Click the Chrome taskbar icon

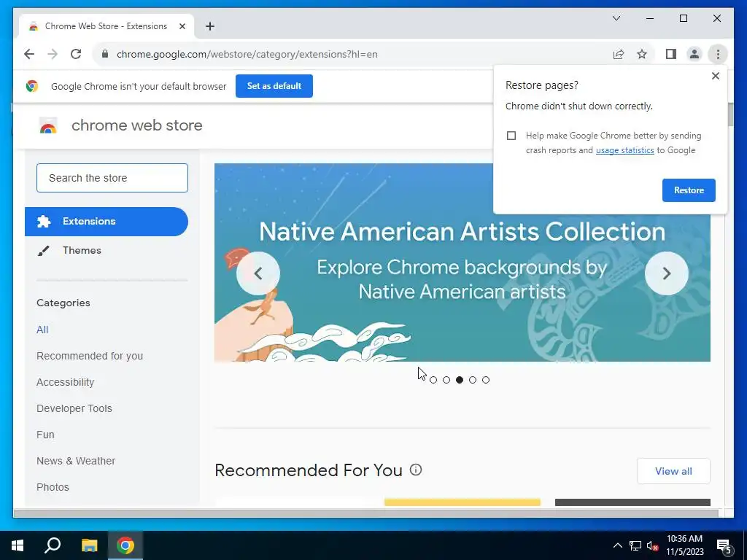point(125,545)
